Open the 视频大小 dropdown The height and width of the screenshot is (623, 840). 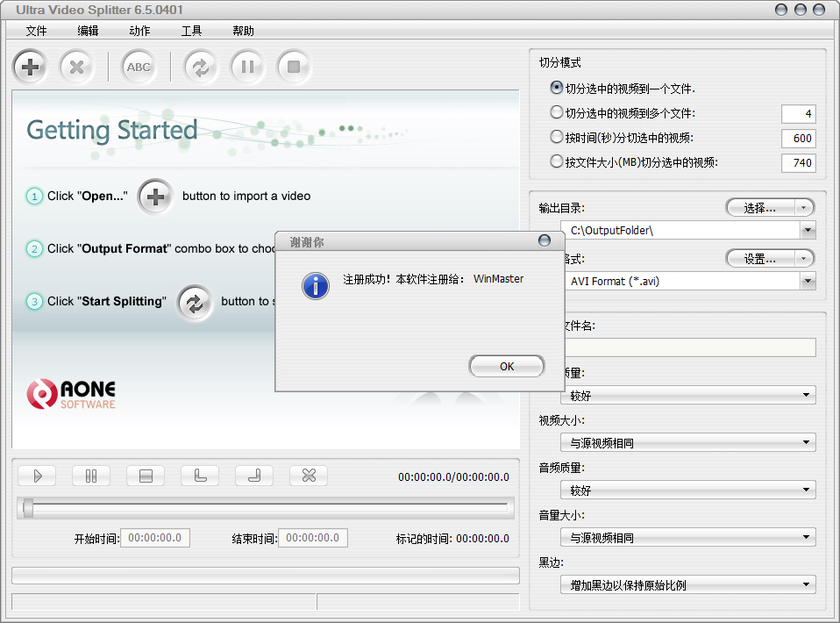pos(688,443)
